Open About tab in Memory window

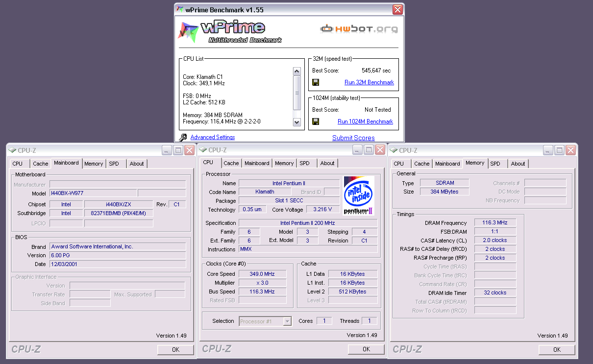pyautogui.click(x=518, y=164)
